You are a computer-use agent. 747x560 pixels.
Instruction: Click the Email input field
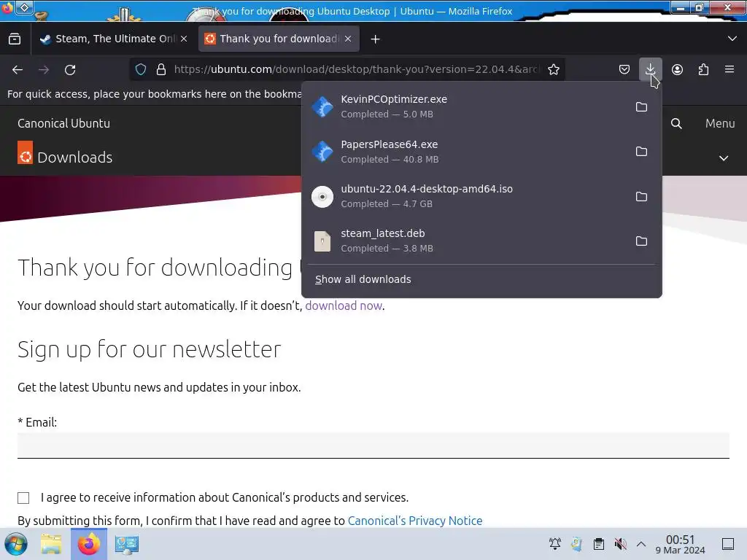373,446
